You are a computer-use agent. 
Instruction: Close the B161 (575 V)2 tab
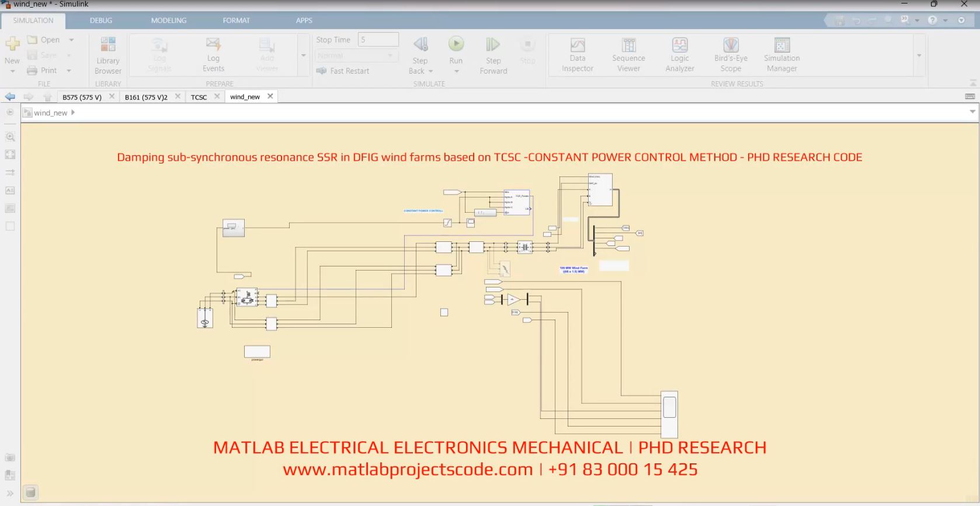click(x=178, y=96)
